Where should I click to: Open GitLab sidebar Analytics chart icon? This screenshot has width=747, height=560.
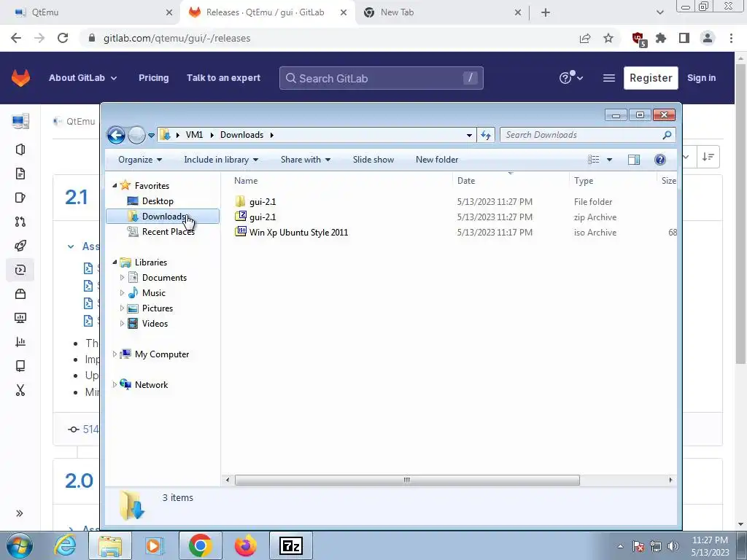20,342
